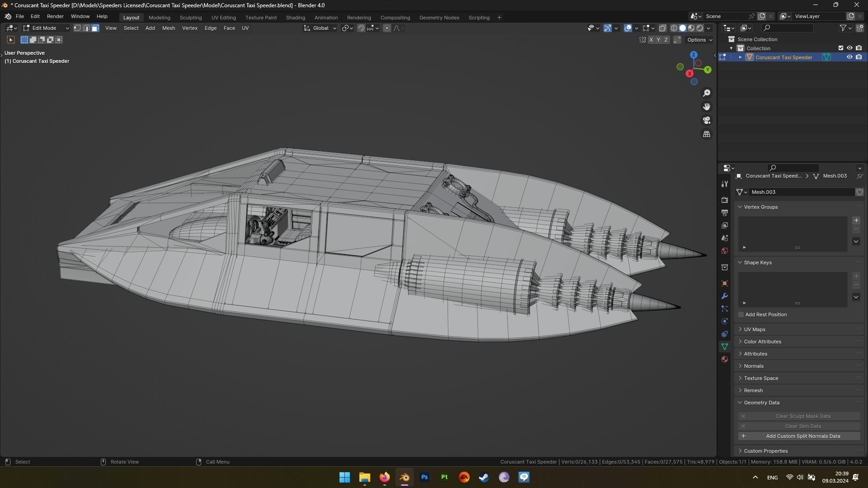The width and height of the screenshot is (868, 488).
Task: Open the Edit Mode dropdown
Action: click(46, 28)
